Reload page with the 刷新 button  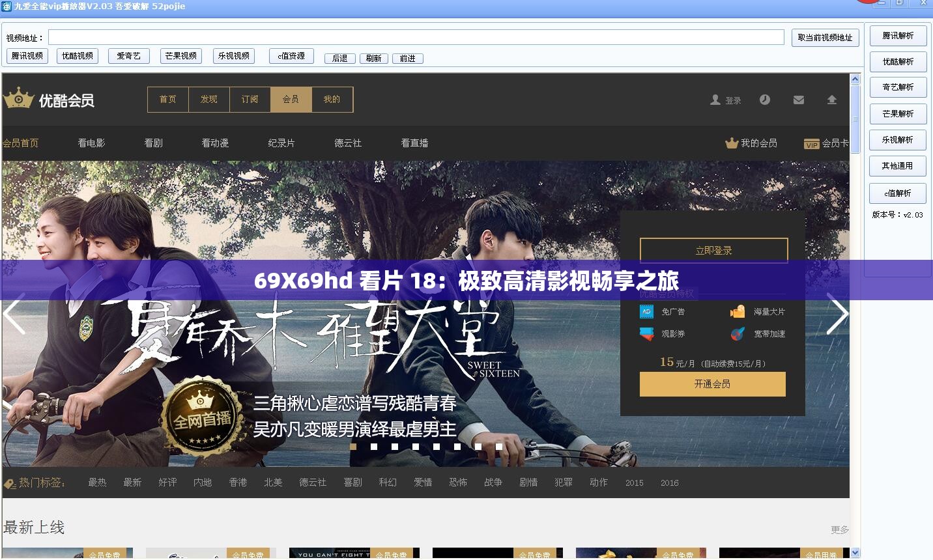click(x=373, y=59)
